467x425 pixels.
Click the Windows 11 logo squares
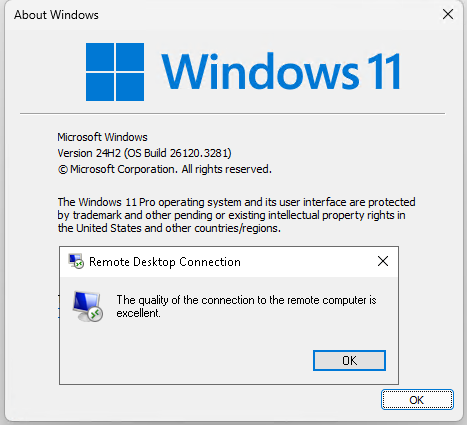[x=115, y=72]
